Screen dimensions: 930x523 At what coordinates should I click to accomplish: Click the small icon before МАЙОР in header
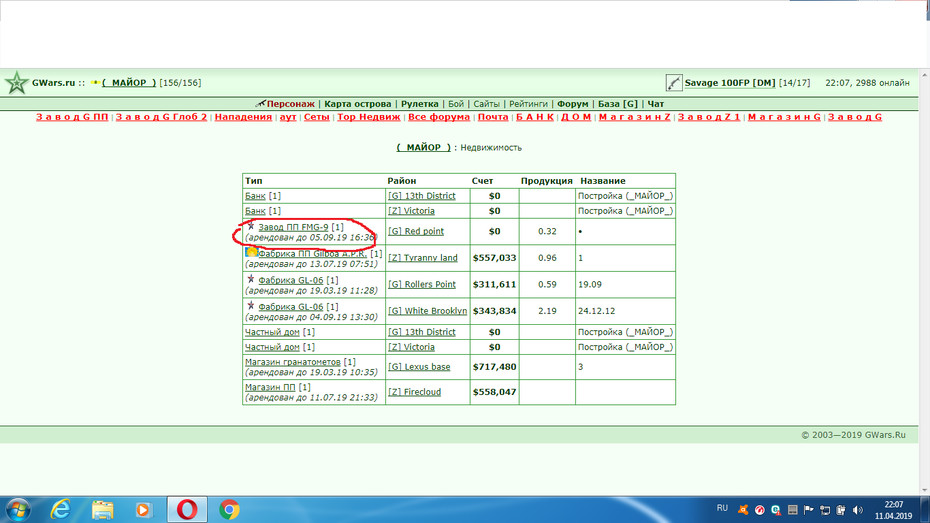click(x=95, y=83)
